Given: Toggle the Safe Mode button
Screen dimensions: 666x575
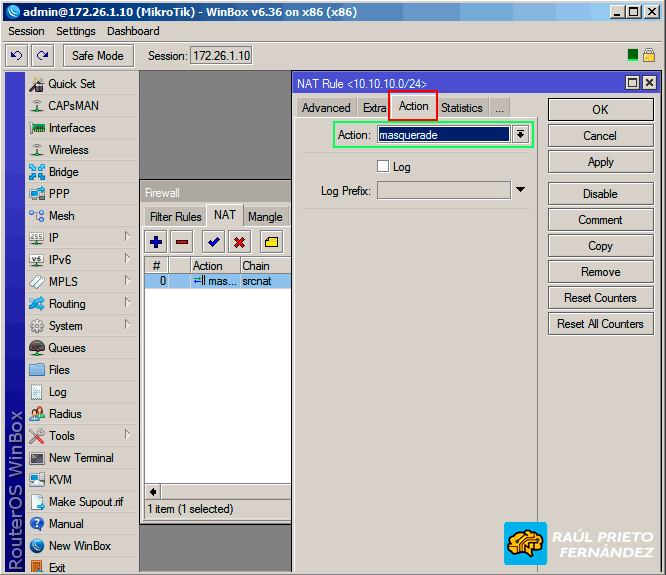Looking at the screenshot, I should click(98, 56).
